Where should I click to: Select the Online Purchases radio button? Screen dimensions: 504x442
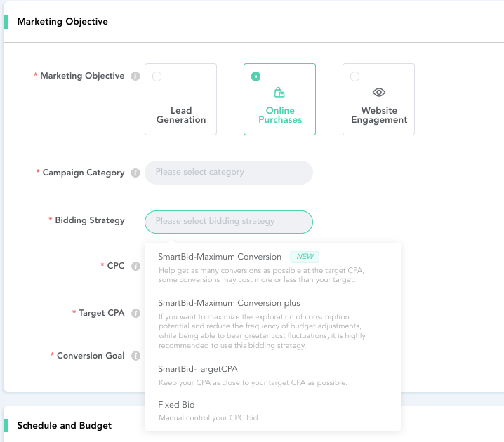256,76
